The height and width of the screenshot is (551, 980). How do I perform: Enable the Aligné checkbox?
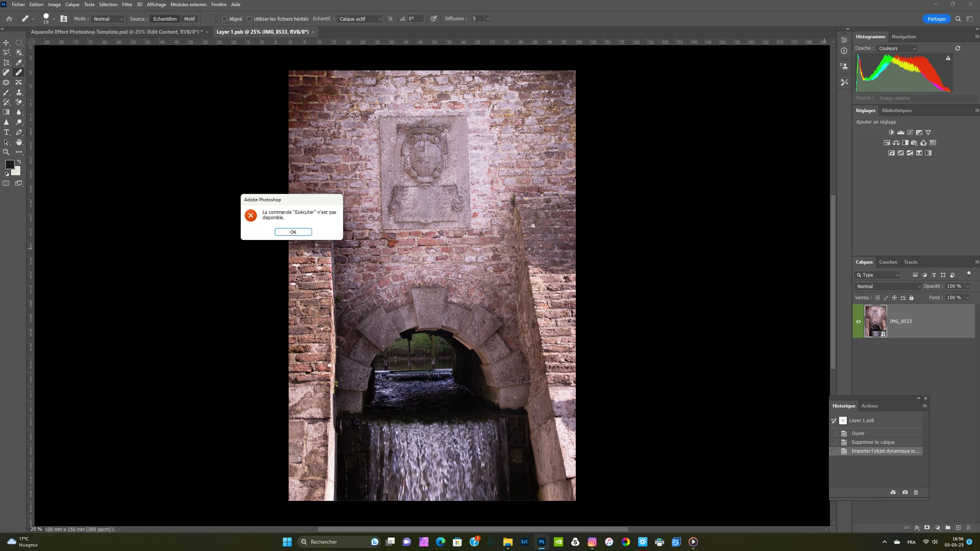pyautogui.click(x=225, y=19)
